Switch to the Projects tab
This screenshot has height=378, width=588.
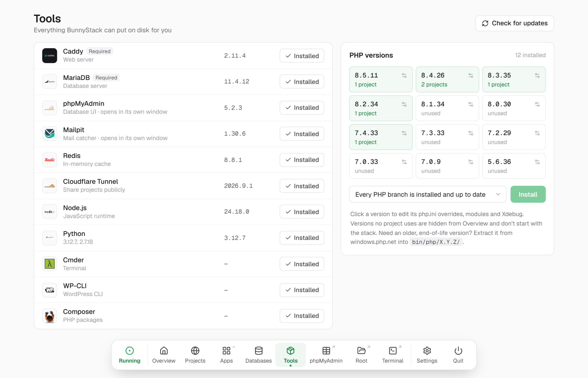click(x=195, y=355)
